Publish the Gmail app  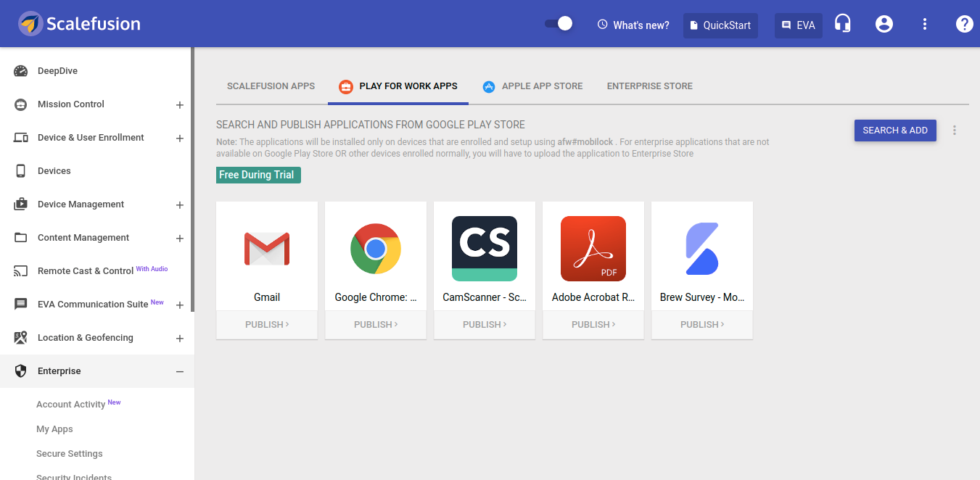coord(267,325)
